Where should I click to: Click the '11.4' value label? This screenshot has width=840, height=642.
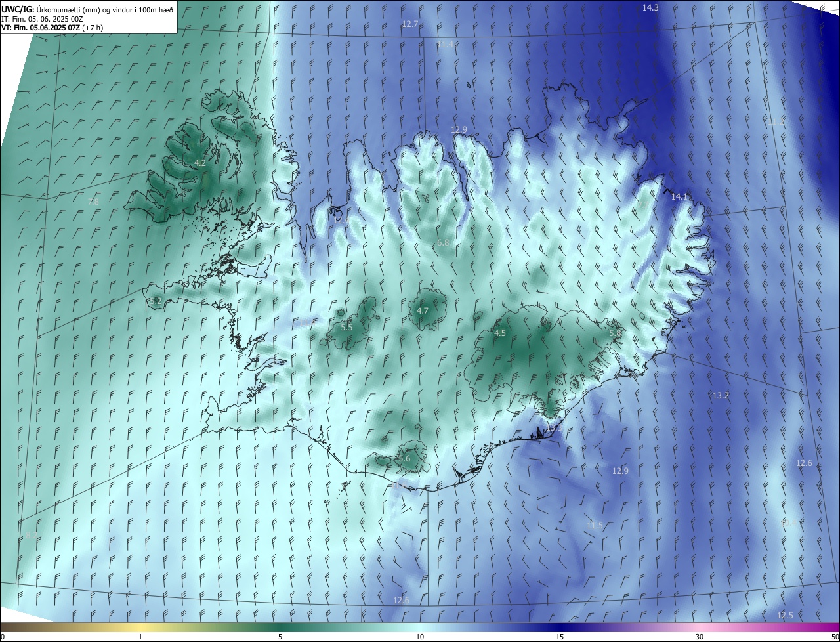pos(445,44)
